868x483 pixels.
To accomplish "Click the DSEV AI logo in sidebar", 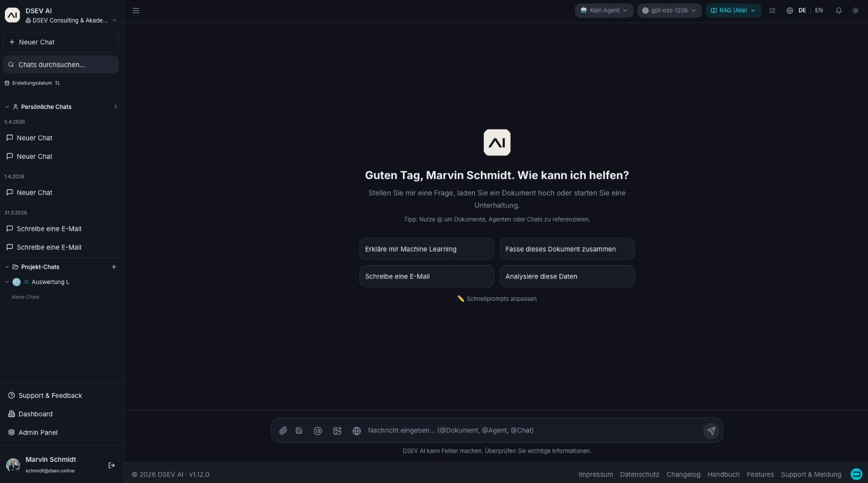I will click(12, 15).
